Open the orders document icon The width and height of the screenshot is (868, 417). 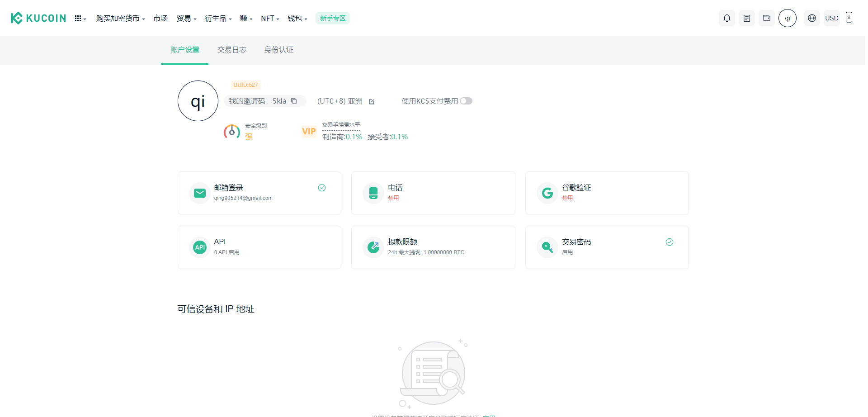(x=746, y=18)
